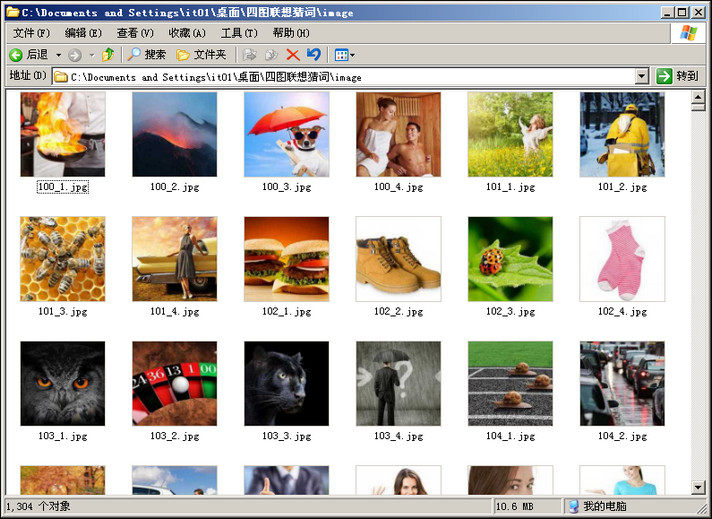
Task: Select the meadow thumbnail 101_1.jpg
Action: click(510, 134)
